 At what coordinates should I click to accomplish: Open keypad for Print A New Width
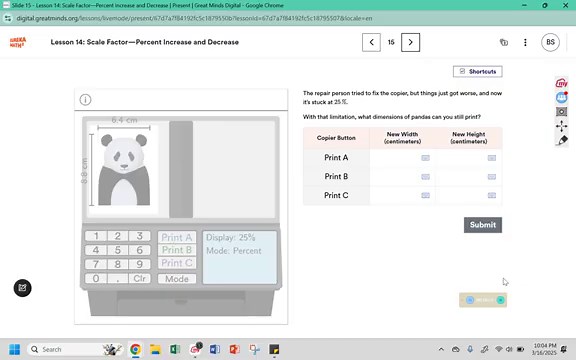425,158
